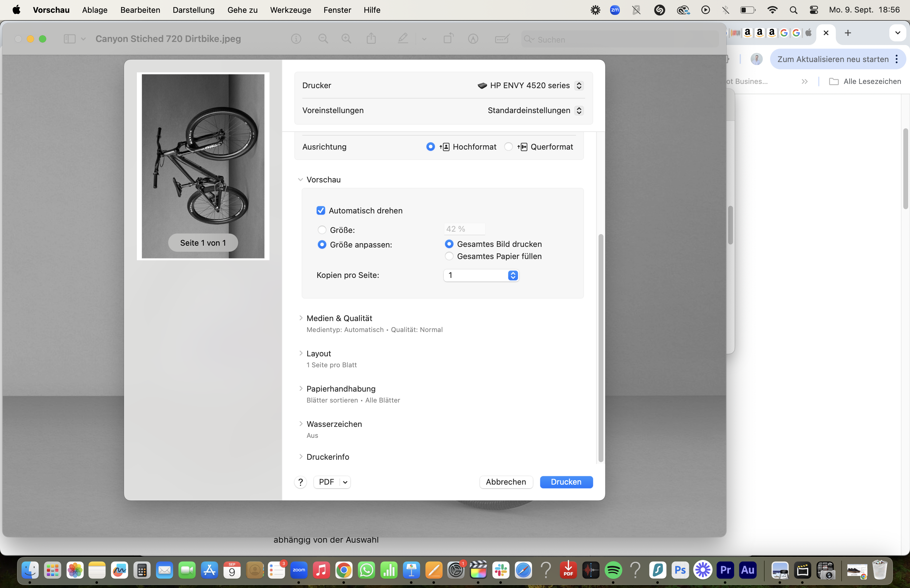Click the rotate image icon

point(448,39)
